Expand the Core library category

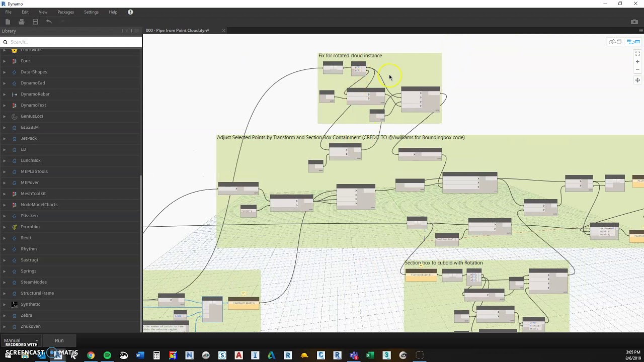click(5, 61)
